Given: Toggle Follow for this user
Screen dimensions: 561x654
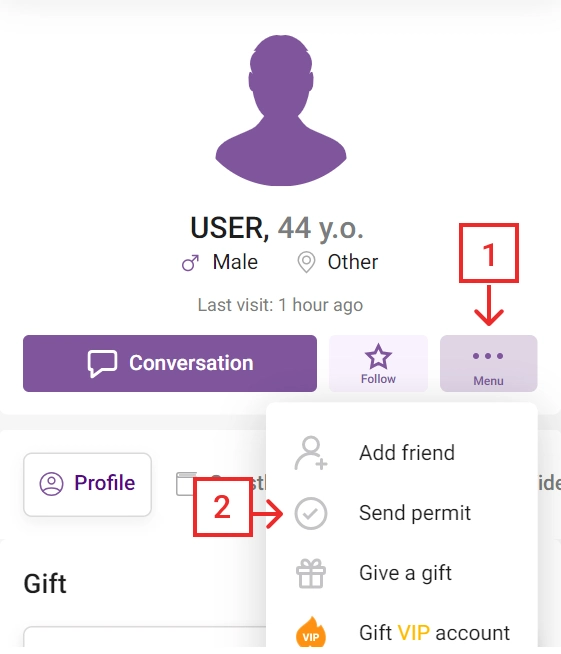Looking at the screenshot, I should [x=378, y=363].
